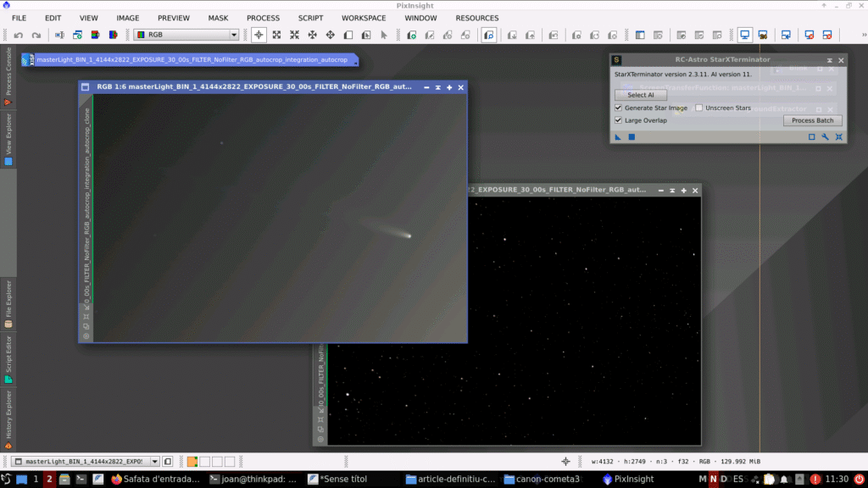Click the Redo arrow in the toolbar
This screenshot has width=868, height=488.
(x=36, y=35)
